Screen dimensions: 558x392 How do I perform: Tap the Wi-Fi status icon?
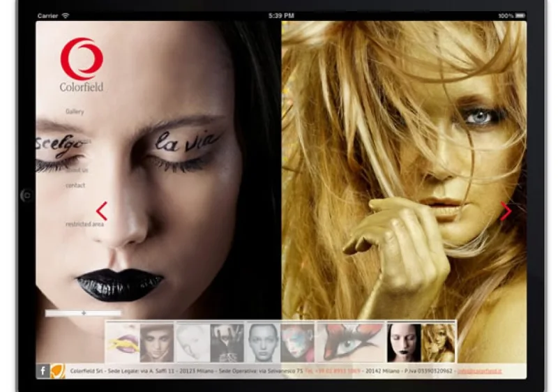click(66, 15)
